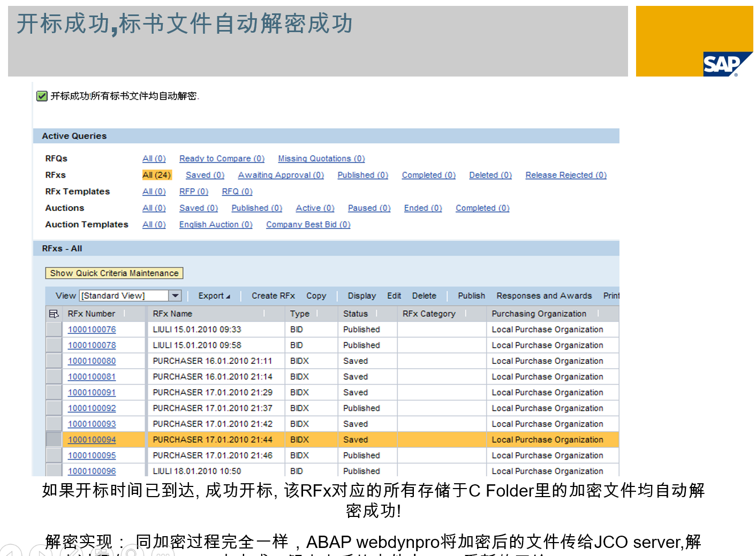Open the Export menu
This screenshot has width=756, height=556.
point(214,295)
